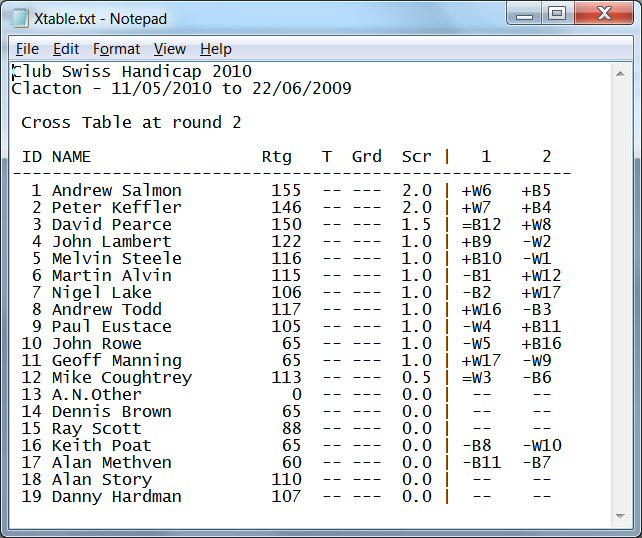642x538 pixels.
Task: Click the title line 'Club Swiss Handicap 2010'
Action: (131, 72)
